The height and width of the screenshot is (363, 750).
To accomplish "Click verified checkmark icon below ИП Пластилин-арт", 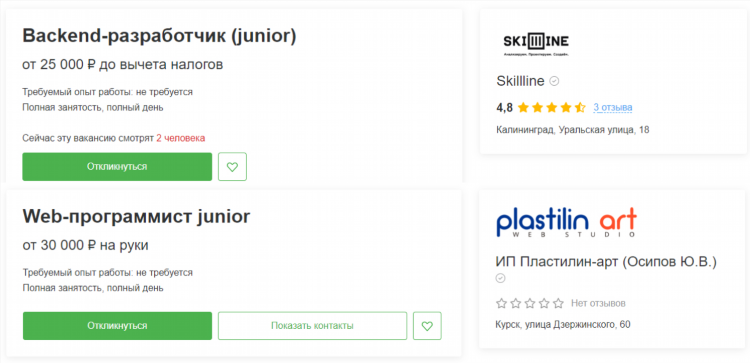I will pyautogui.click(x=500, y=278).
